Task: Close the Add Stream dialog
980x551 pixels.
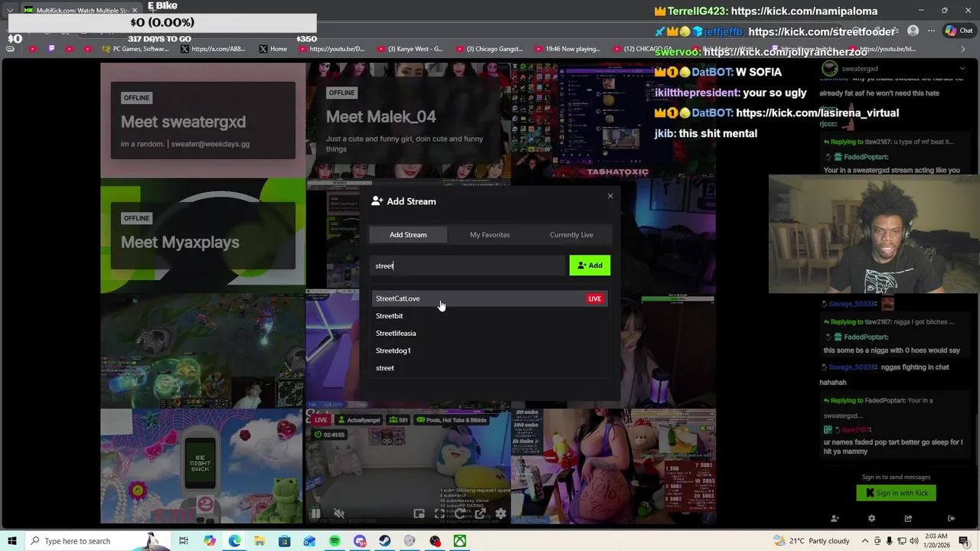Action: click(610, 197)
